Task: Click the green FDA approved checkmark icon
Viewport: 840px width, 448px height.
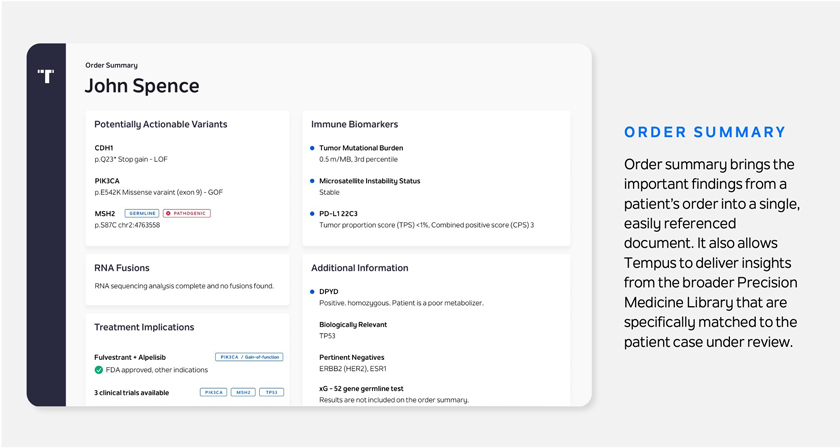Action: (99, 370)
